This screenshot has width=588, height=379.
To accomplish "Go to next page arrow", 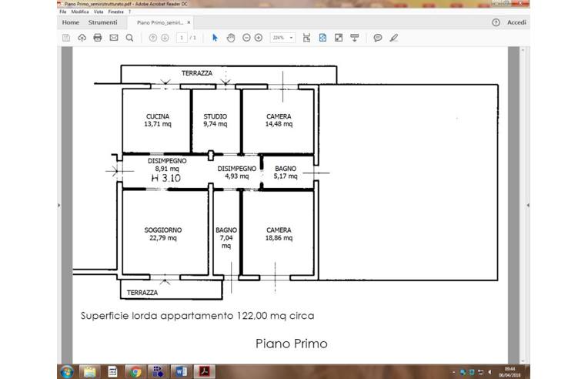I will click(165, 38).
